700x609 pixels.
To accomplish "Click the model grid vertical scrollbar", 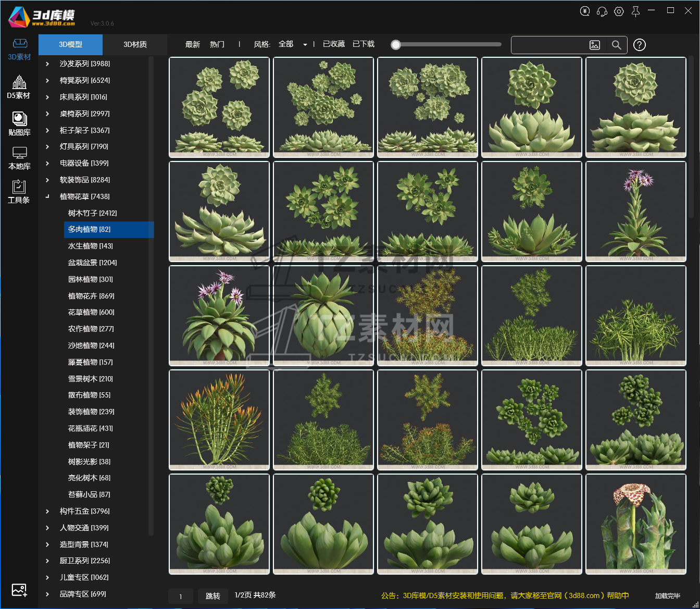I will click(x=692, y=136).
